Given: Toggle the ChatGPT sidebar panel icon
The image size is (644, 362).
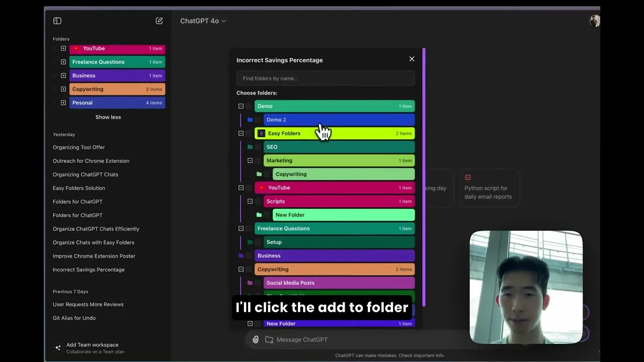Looking at the screenshot, I should pyautogui.click(x=57, y=21).
